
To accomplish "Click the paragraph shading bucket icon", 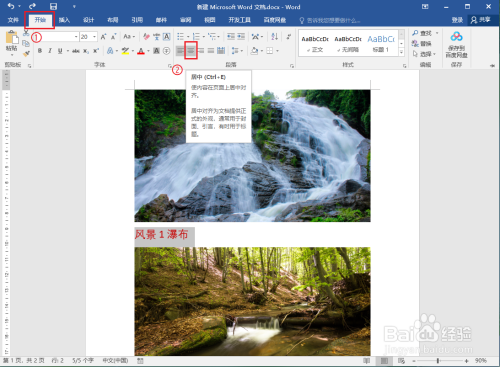I will tap(254, 51).
